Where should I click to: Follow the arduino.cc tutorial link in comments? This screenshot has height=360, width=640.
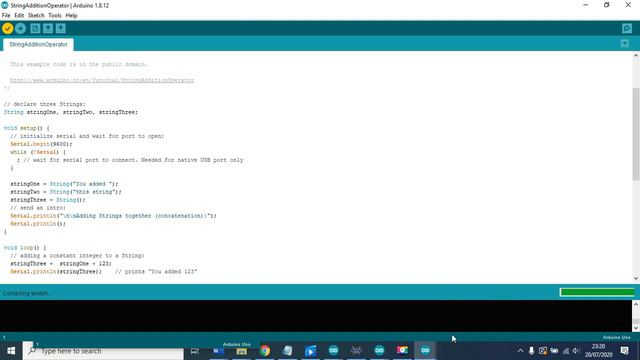102,80
